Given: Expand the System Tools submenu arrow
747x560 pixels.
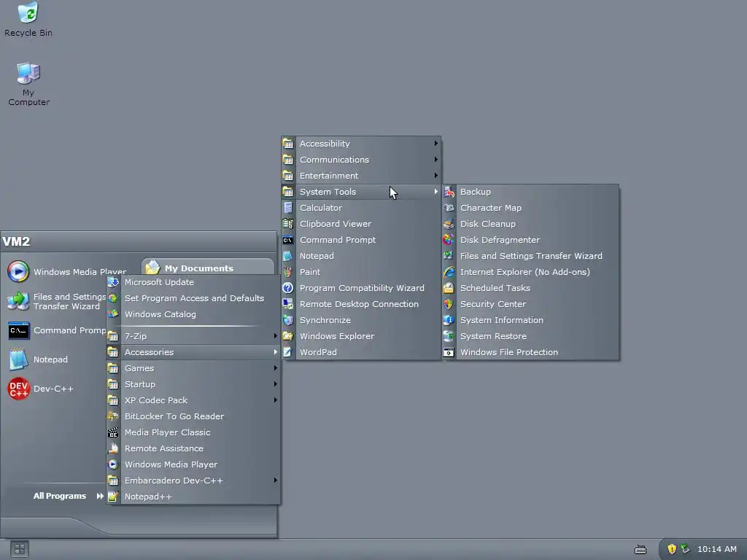Looking at the screenshot, I should click(x=436, y=192).
